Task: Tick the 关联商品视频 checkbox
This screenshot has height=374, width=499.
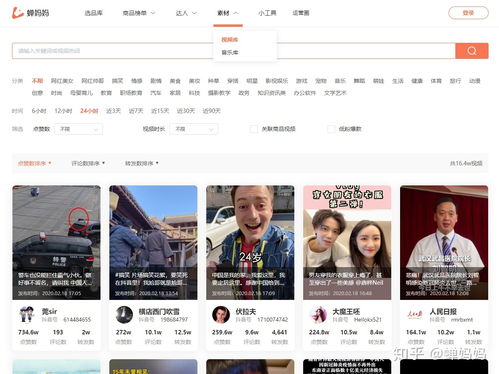Action: tap(254, 129)
